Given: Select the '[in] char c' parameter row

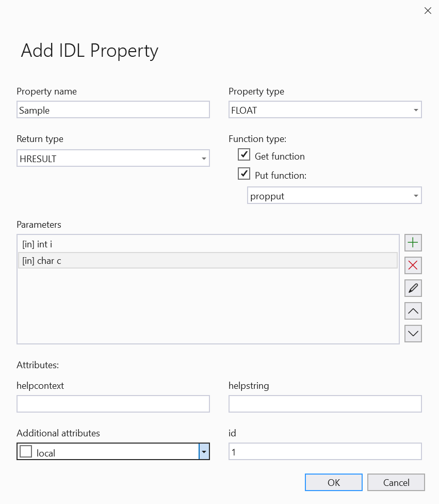Looking at the screenshot, I should click(x=208, y=261).
